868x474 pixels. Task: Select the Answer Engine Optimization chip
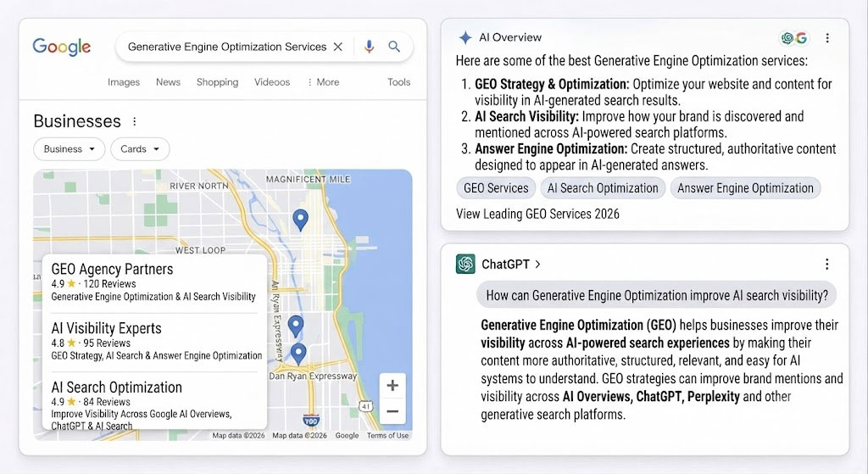[745, 188]
